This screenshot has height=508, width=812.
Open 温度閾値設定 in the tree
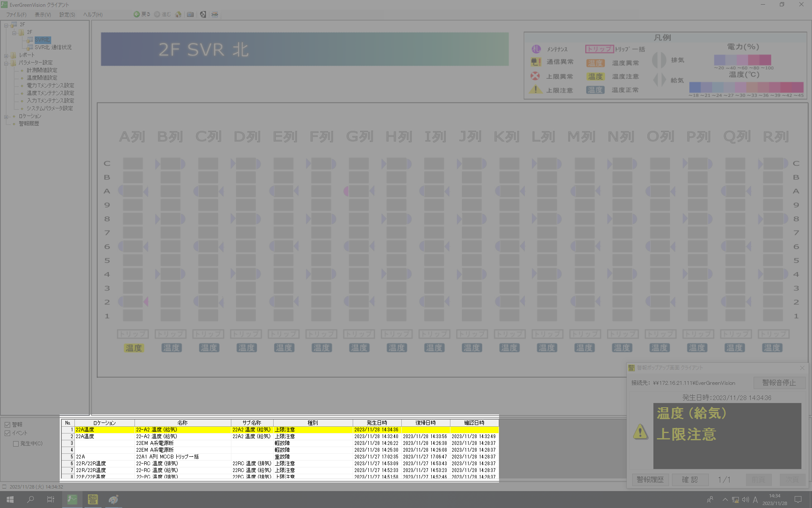click(42, 78)
